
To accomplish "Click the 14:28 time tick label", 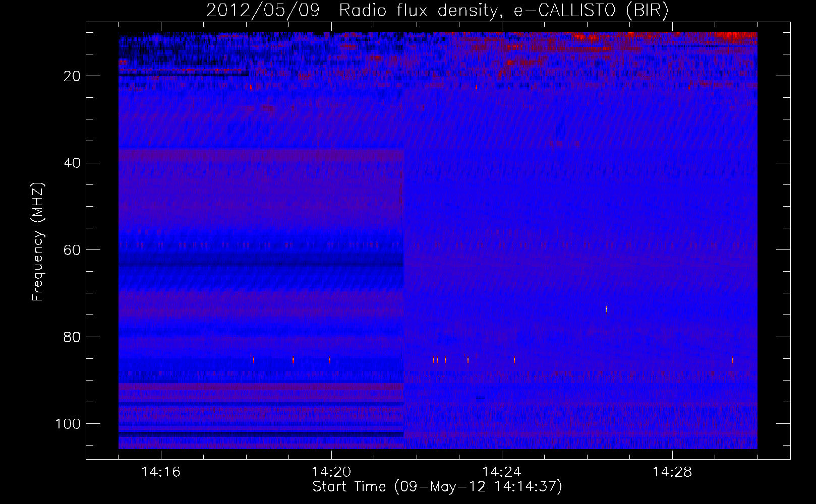I will 672,472.
